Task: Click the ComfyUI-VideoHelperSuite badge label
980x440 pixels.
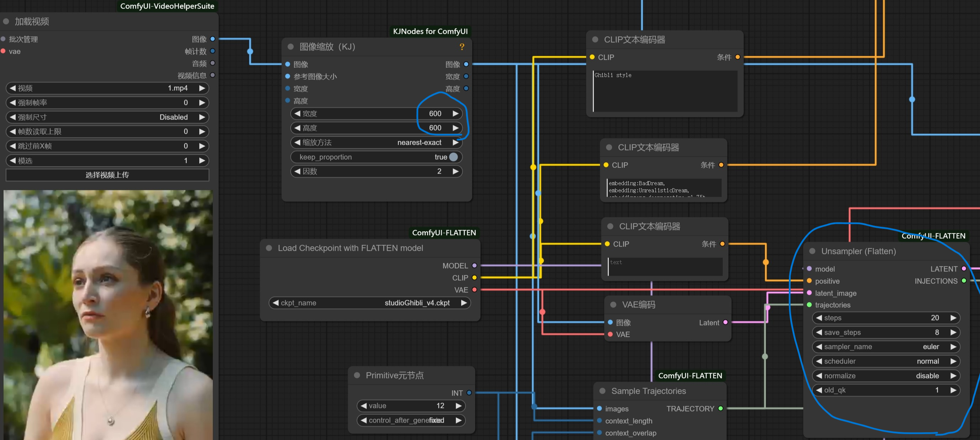Action: coord(167,6)
